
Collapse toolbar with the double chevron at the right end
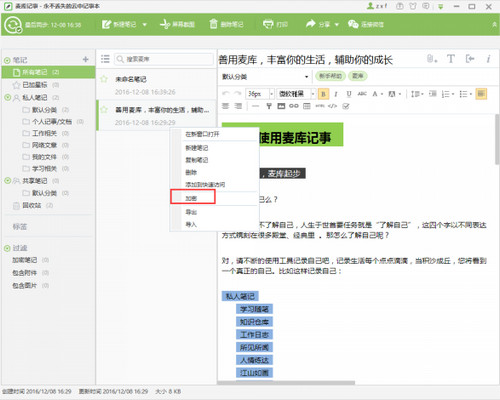494,25
